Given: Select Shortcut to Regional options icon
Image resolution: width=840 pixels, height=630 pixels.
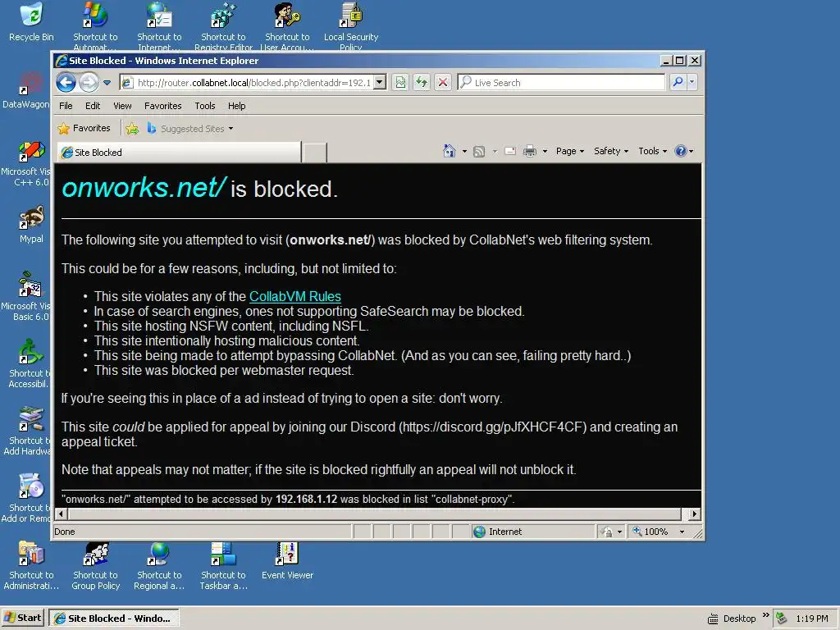Looking at the screenshot, I should point(159,566).
